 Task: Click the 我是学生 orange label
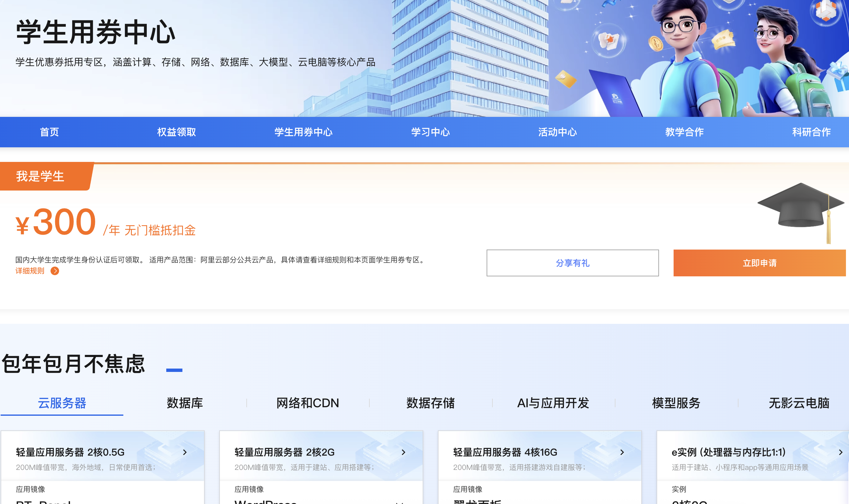(40, 176)
